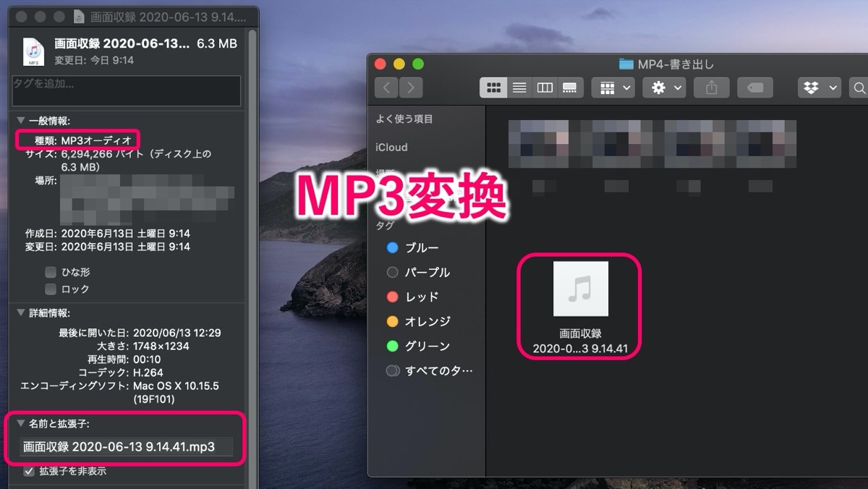Screen dimensions: 868x489
Task: Click the コーデック H.264 value
Action: click(x=150, y=372)
